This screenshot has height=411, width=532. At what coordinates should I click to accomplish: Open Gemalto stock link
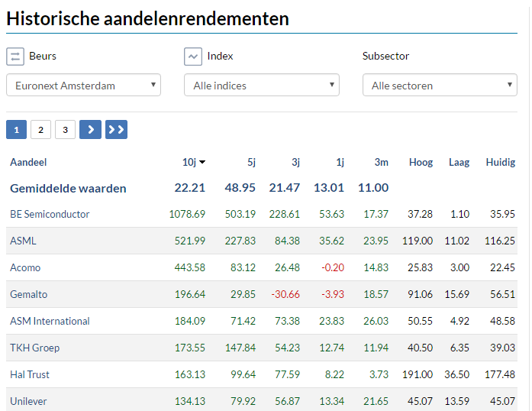coord(28,294)
